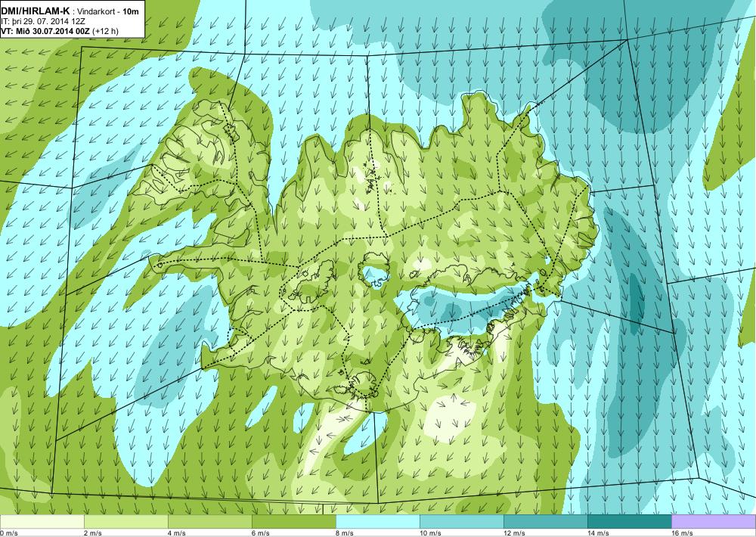Click the DMI/HIRLAM-K title text
Screen dimensions: 756x537
click(36, 11)
